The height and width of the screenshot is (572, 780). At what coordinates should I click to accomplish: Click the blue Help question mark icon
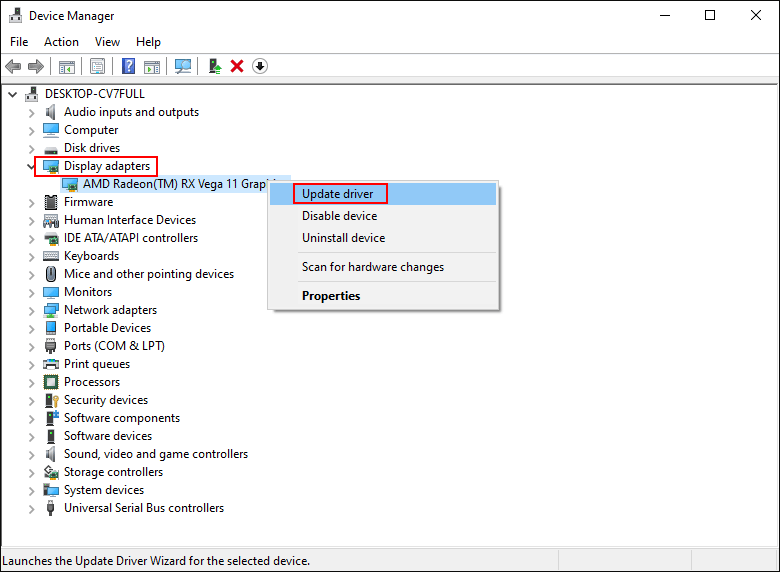coord(128,66)
